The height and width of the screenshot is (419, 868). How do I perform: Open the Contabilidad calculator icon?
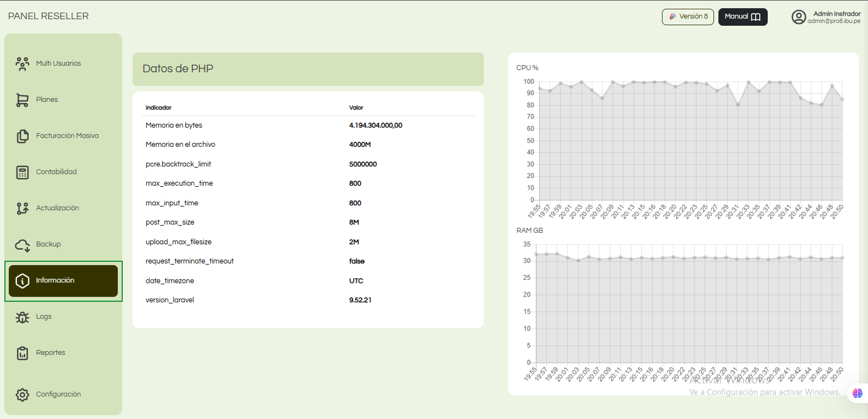tap(22, 172)
